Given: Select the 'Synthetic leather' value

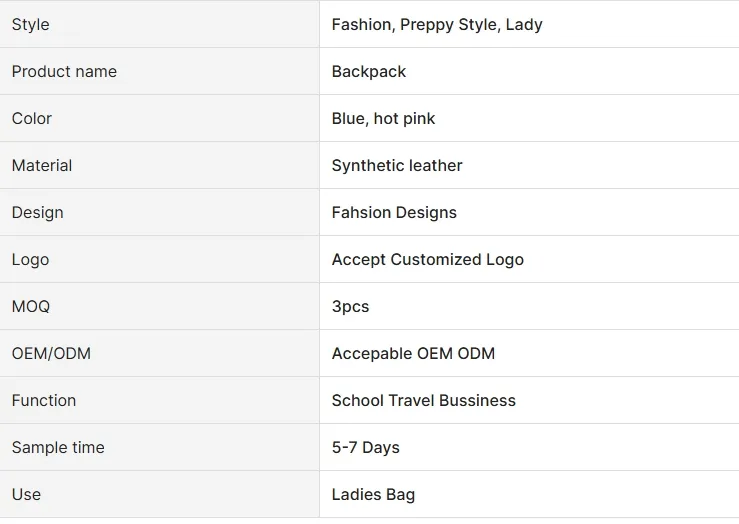Looking at the screenshot, I should 397,165.
